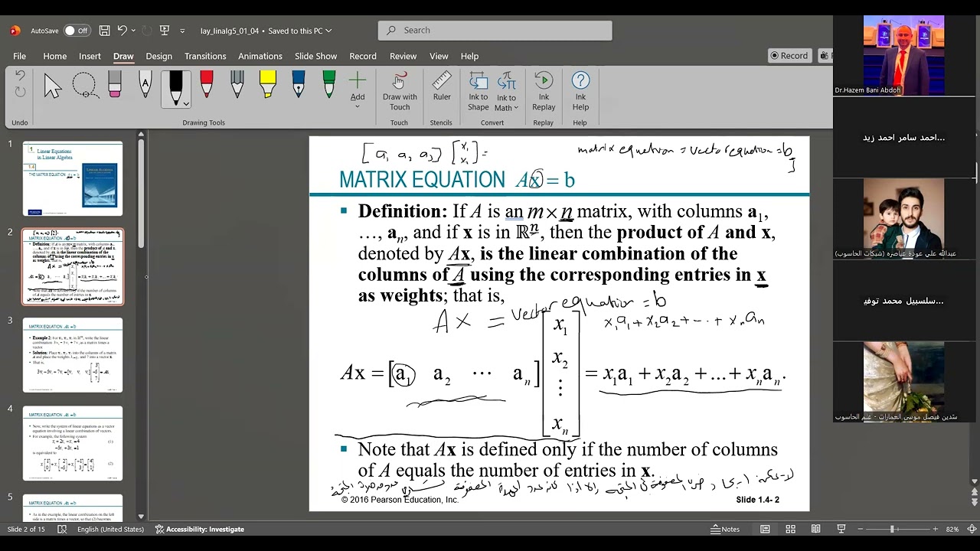Show the Ruler stencil

(x=442, y=86)
